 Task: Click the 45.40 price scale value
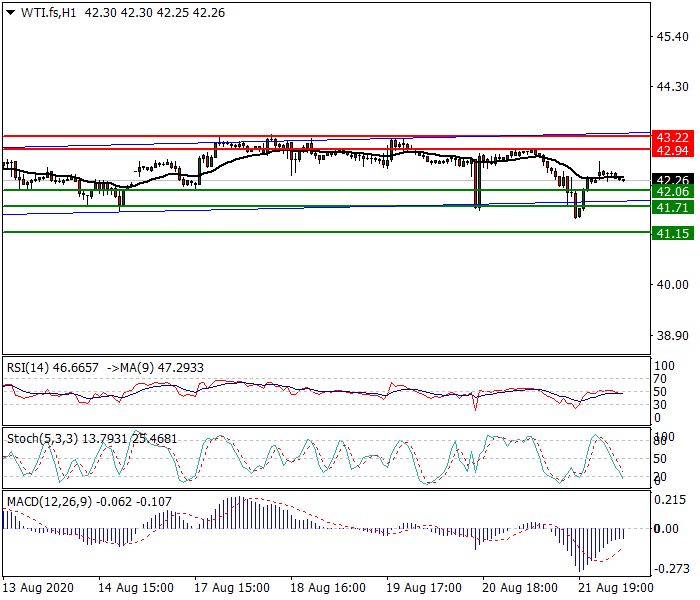(670, 37)
